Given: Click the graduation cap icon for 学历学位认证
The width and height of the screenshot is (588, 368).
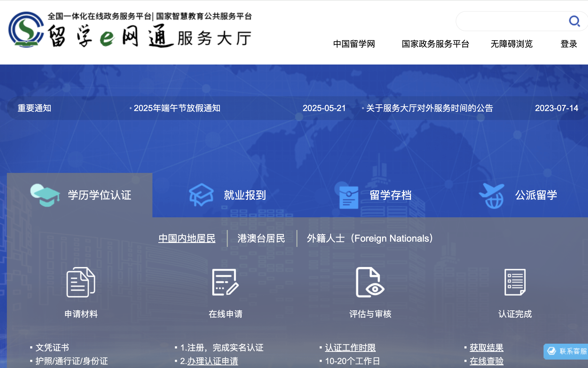Looking at the screenshot, I should [x=45, y=195].
